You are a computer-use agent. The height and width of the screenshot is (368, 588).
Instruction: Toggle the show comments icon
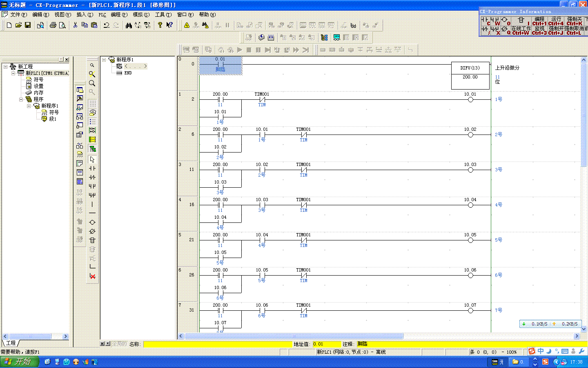point(92,112)
